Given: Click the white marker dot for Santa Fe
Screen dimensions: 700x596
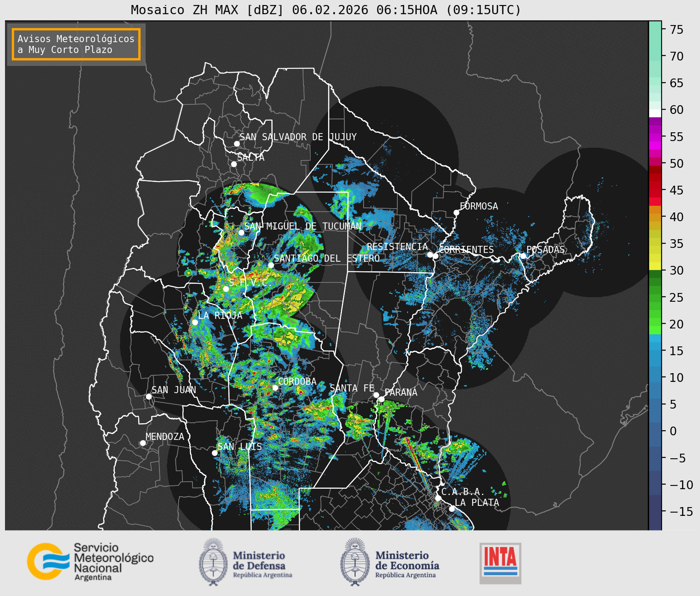Looking at the screenshot, I should pos(376,395).
